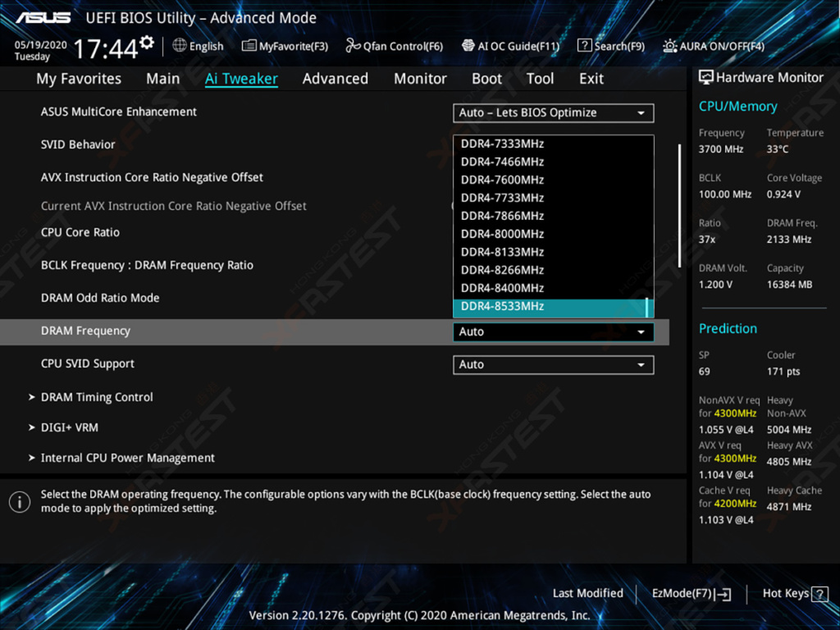Click MultiCore Enhancement dropdown arrow
The width and height of the screenshot is (840, 630).
click(x=641, y=113)
